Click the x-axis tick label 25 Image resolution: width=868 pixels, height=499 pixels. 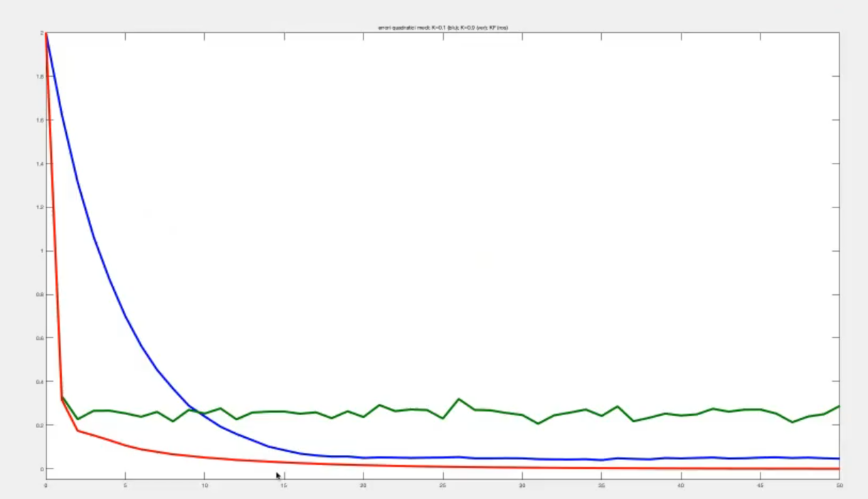[443, 485]
